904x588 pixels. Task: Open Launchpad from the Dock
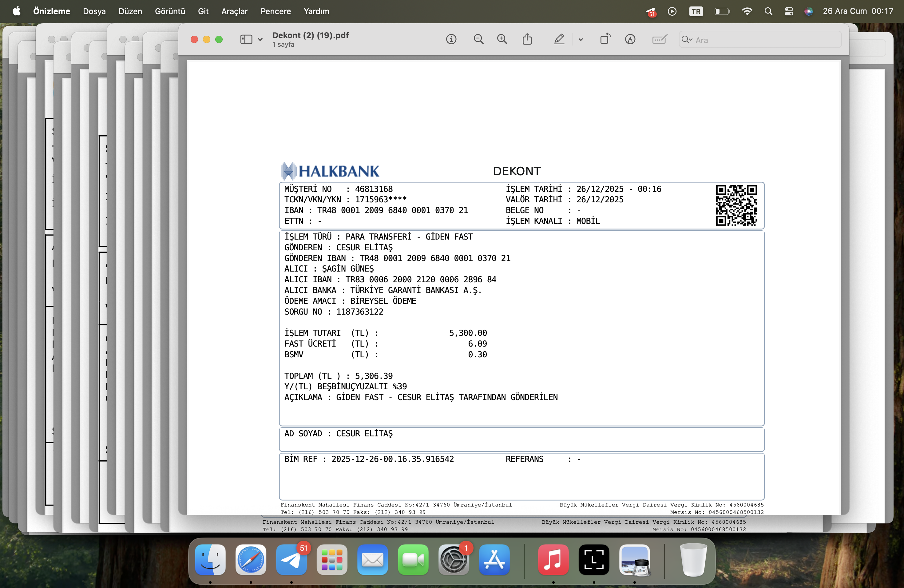332,559
